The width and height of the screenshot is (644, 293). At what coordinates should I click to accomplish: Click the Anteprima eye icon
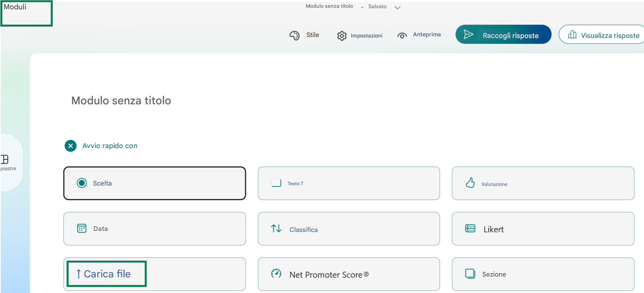[x=402, y=36]
